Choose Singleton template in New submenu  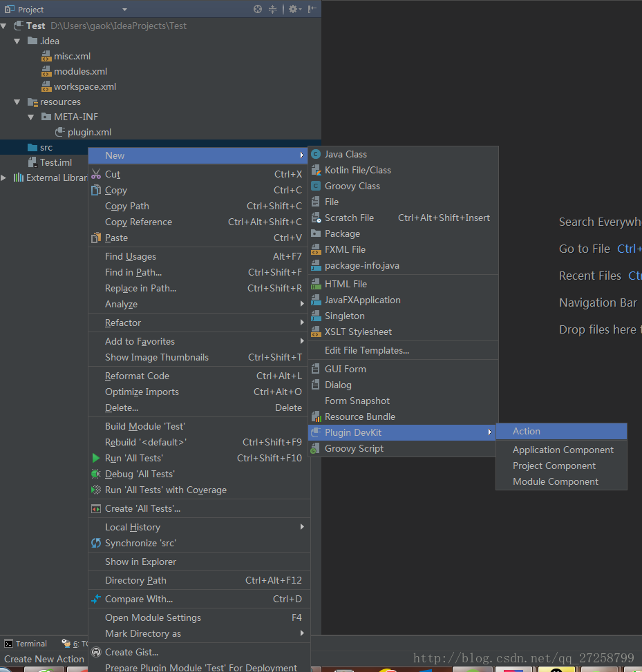[x=403, y=316]
